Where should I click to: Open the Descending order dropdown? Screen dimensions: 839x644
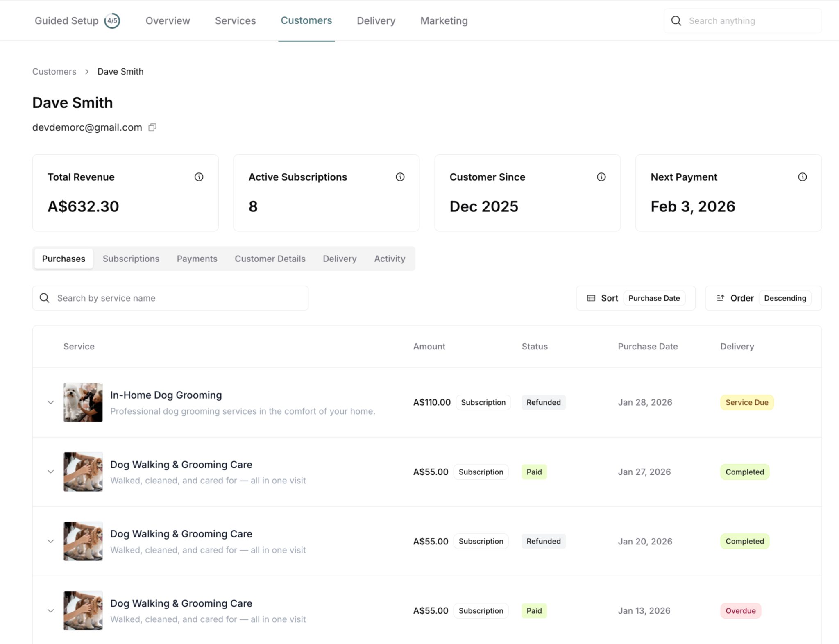[x=785, y=298]
